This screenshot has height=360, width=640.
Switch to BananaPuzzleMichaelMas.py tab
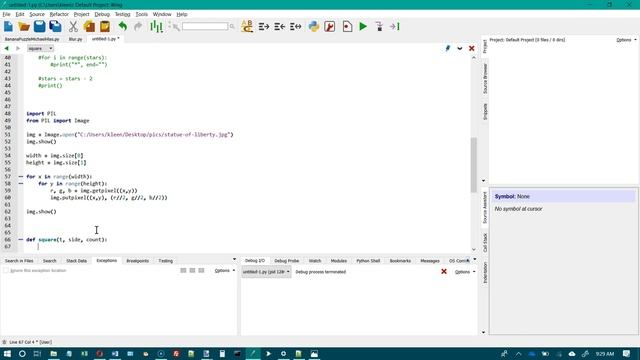click(32, 39)
